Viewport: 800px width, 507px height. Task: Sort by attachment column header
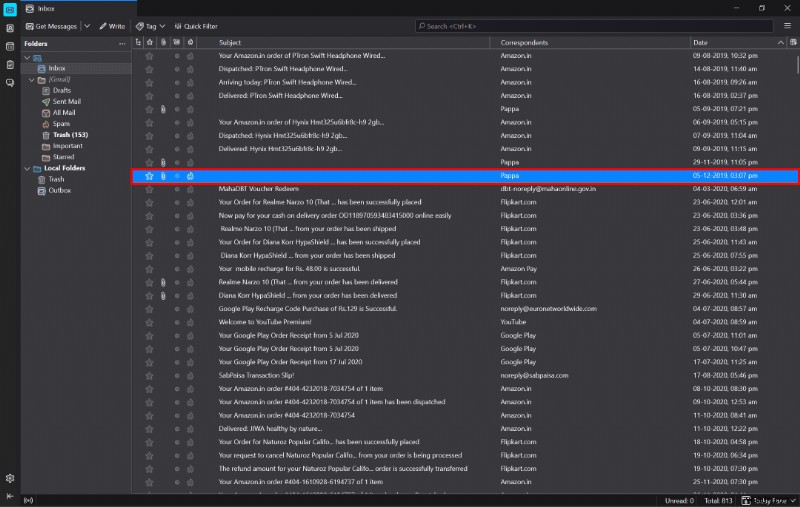pyautogui.click(x=163, y=42)
